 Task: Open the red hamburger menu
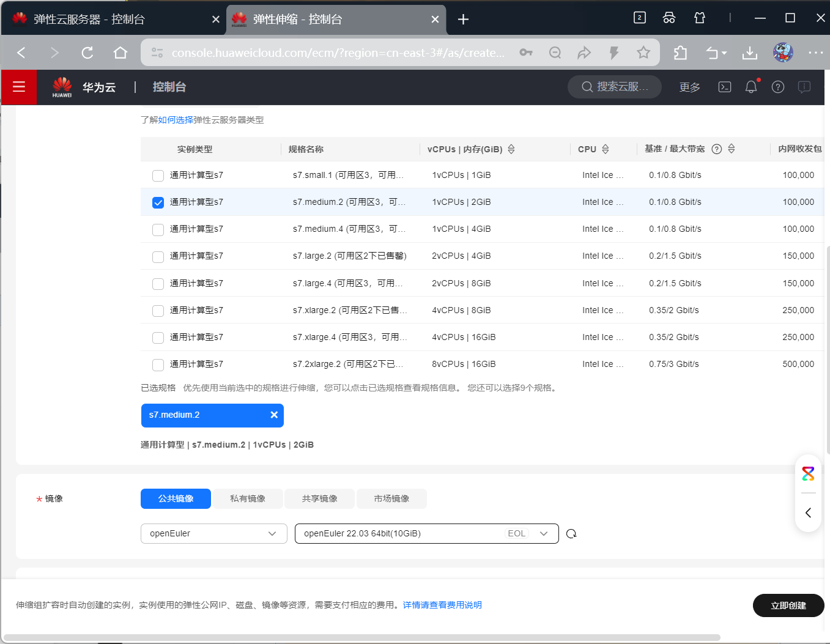click(19, 87)
